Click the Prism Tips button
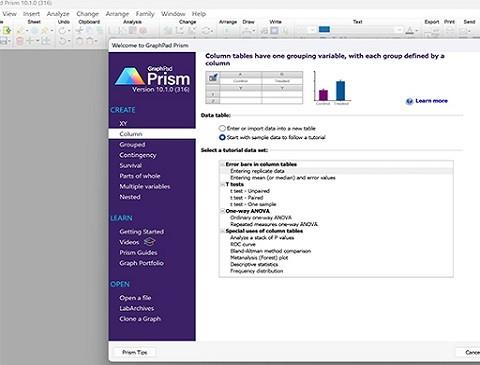 pos(134,352)
